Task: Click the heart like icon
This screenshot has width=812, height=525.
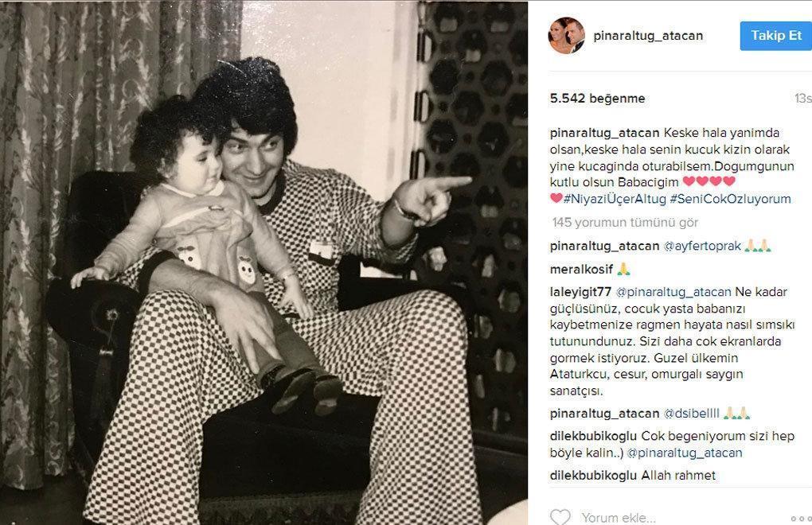Action: [x=560, y=517]
